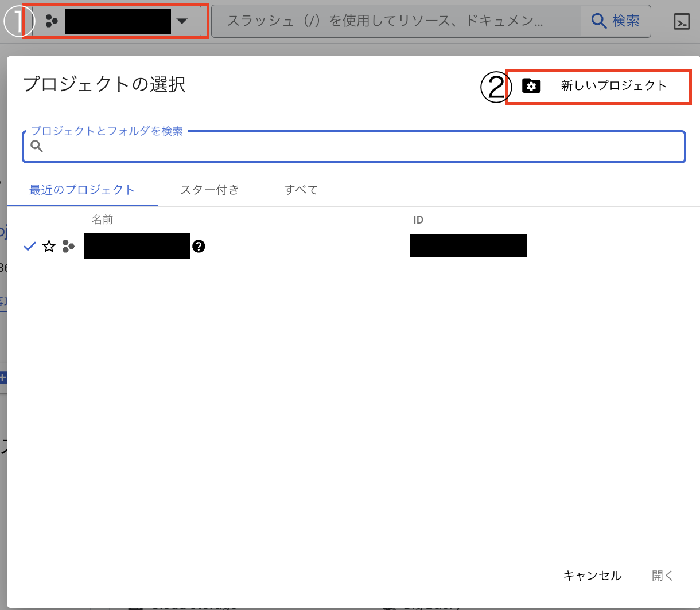The image size is (700, 610).
Task: Click the new project folder gear icon
Action: [x=531, y=86]
